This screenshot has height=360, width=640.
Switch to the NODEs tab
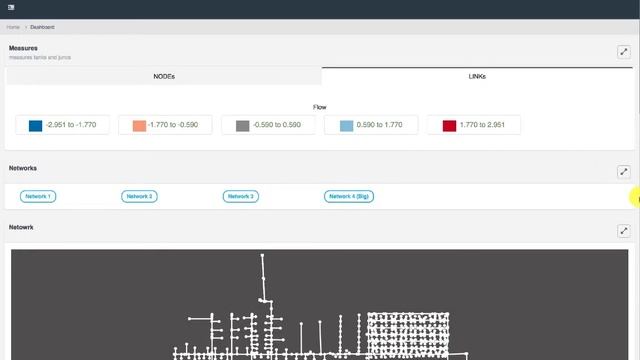164,76
